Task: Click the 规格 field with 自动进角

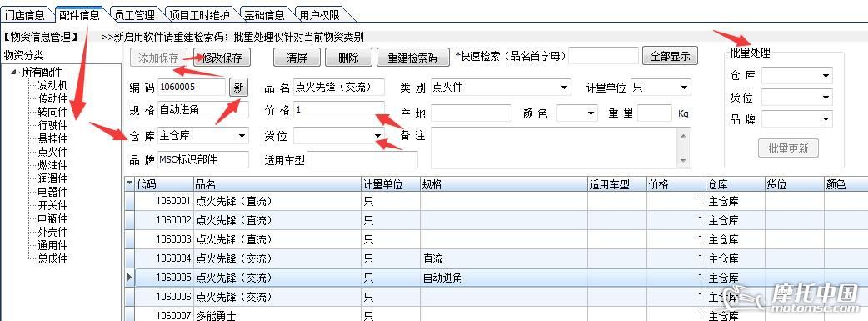Action: point(203,110)
